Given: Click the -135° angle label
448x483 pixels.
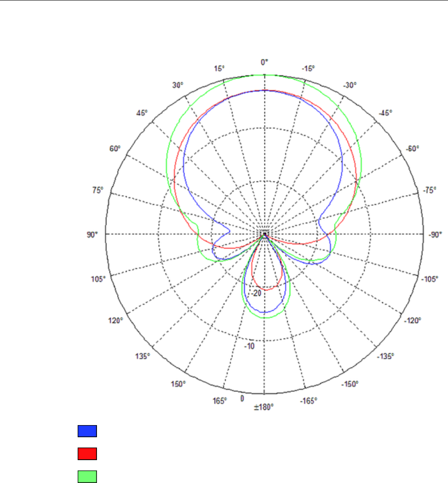Looking at the screenshot, I should (x=386, y=356).
